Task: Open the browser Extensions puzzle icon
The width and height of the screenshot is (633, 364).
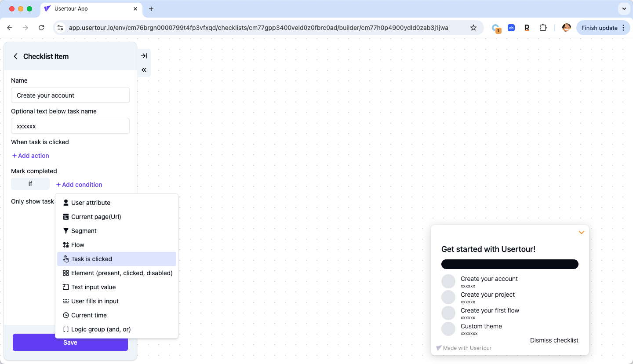Action: (x=543, y=28)
